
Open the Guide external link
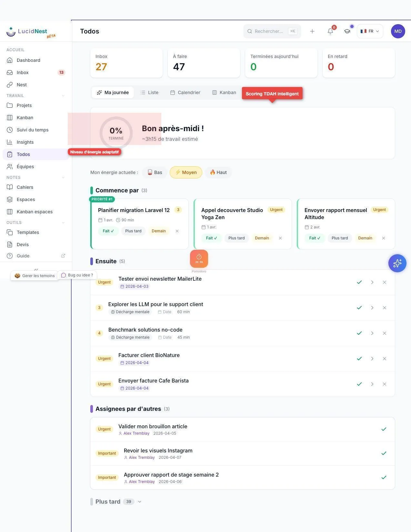coord(36,256)
